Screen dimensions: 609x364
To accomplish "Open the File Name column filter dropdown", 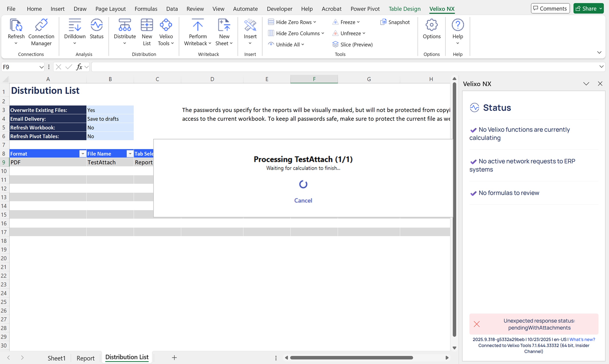I will coord(130,154).
